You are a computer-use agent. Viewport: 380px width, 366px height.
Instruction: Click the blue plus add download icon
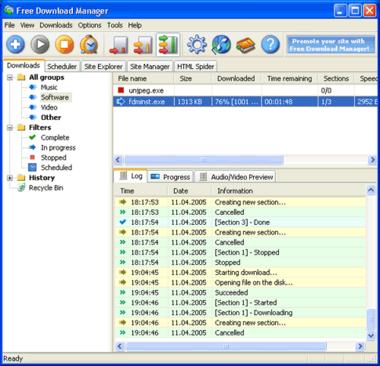click(x=15, y=44)
